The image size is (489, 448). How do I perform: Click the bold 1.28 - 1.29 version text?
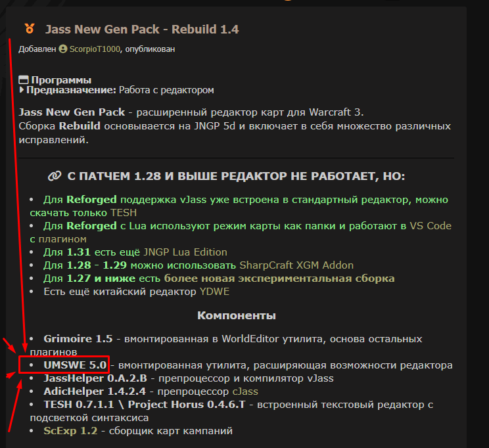click(97, 265)
